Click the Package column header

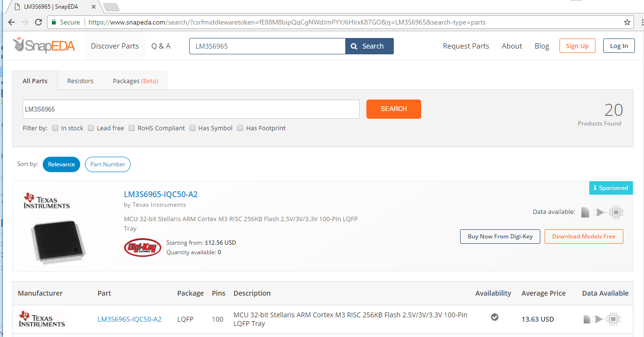[190, 293]
